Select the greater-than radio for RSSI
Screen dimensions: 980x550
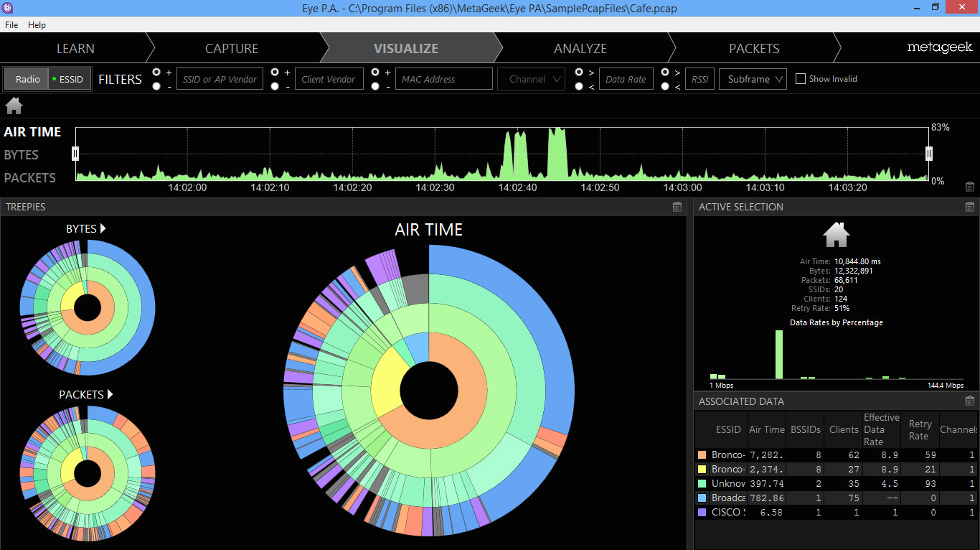665,73
